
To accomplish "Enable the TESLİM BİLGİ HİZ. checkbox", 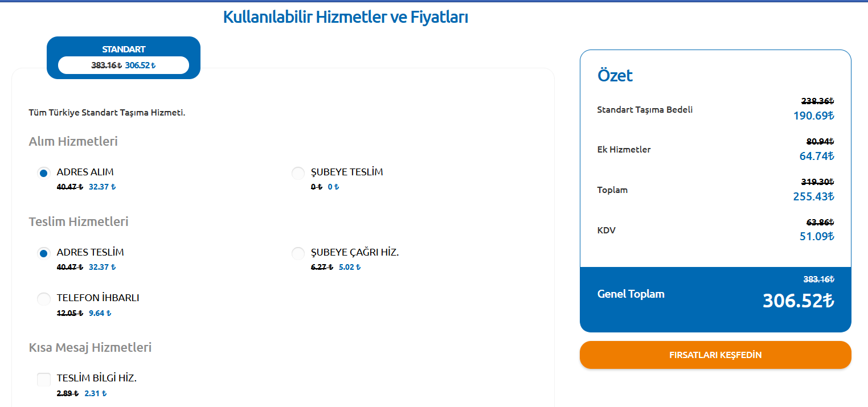I will (x=43, y=379).
